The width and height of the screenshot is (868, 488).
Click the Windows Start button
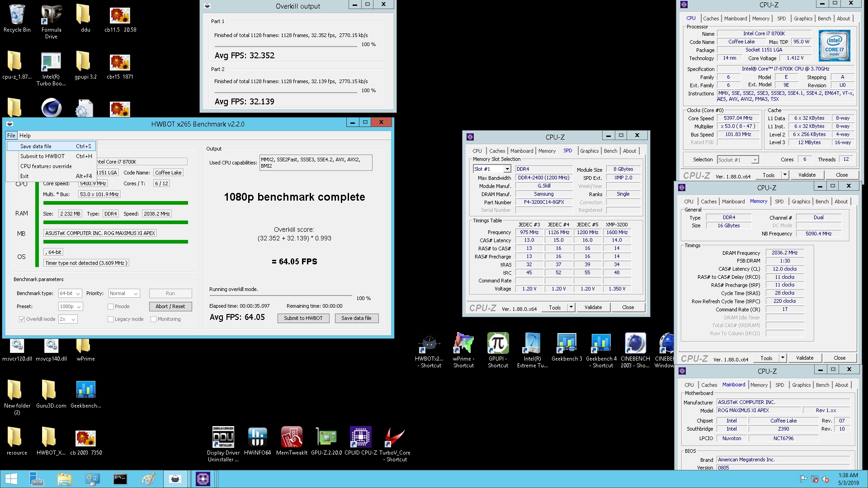11,479
